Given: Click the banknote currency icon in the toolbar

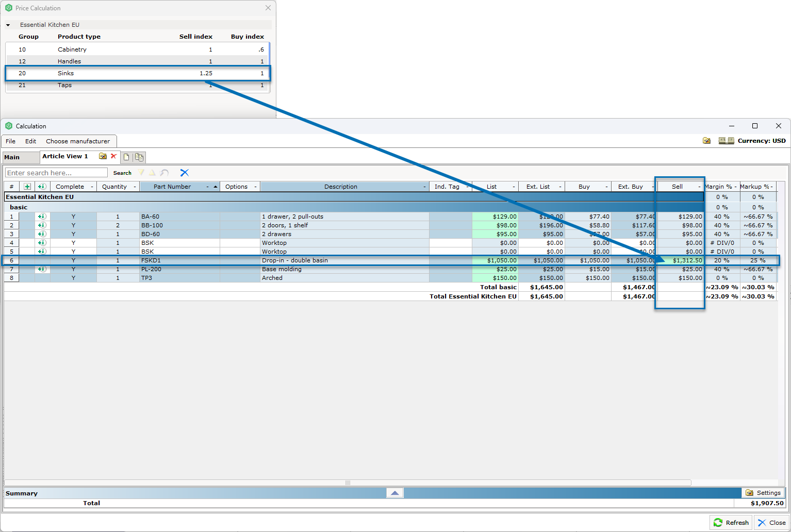Looking at the screenshot, I should [x=726, y=140].
